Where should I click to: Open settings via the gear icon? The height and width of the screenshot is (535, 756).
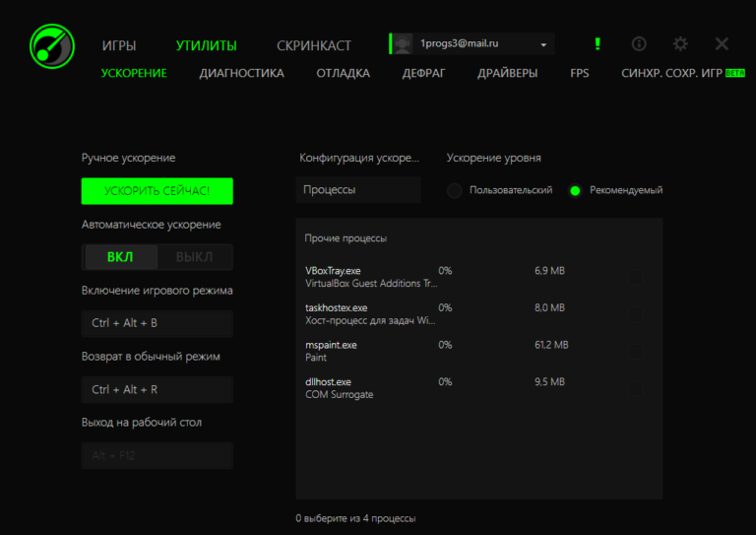point(680,44)
